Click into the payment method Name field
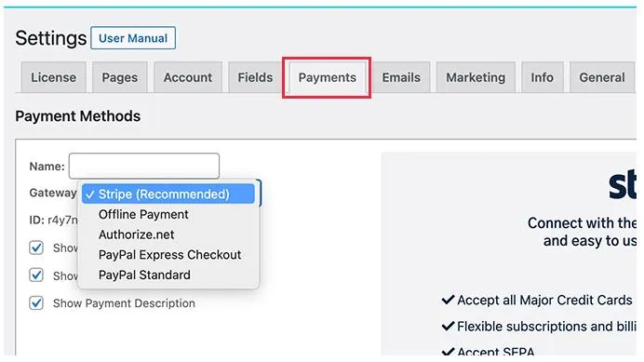The image size is (644, 362). 143,166
